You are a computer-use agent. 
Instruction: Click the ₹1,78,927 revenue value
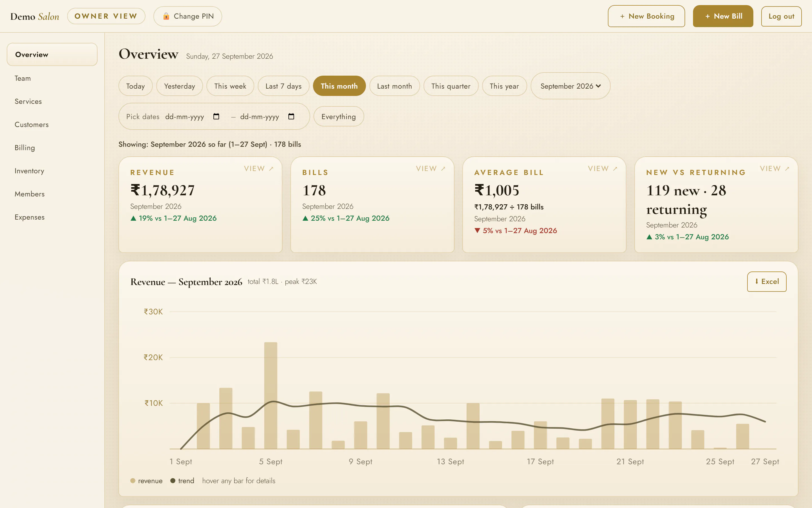point(162,190)
